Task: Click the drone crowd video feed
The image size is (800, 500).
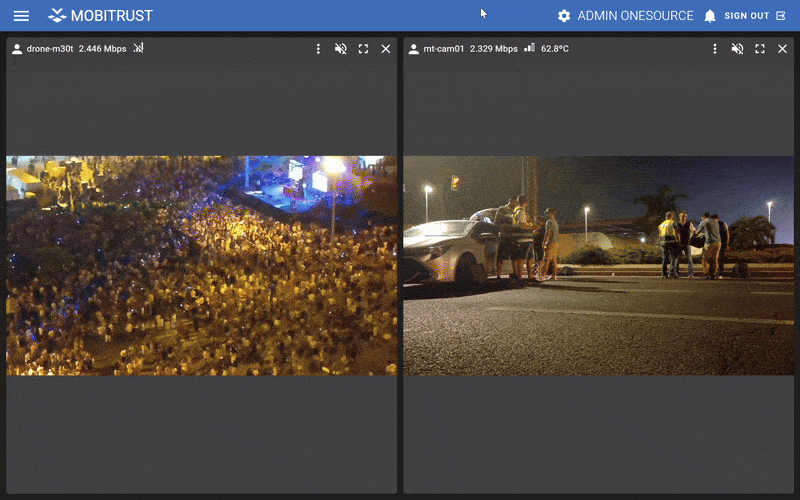Action: (201, 265)
